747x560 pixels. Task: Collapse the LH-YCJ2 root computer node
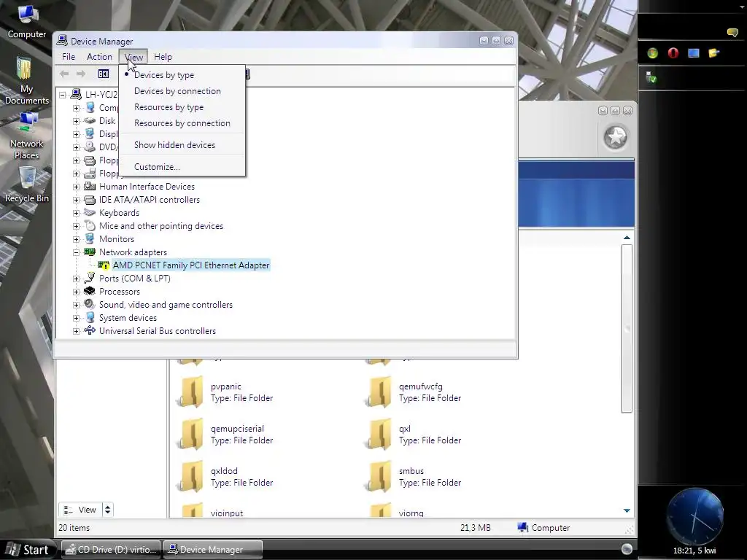coord(63,95)
